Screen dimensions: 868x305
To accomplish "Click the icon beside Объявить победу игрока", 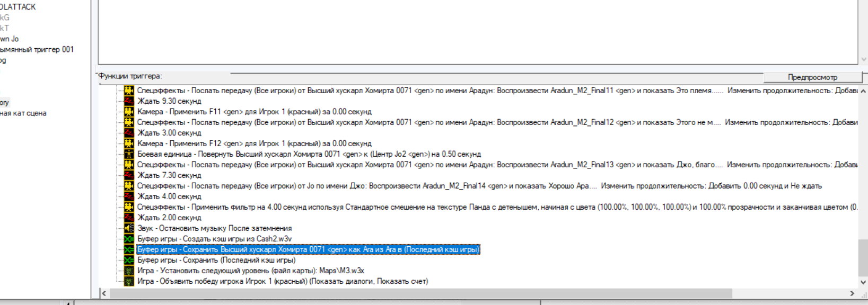I will (129, 281).
